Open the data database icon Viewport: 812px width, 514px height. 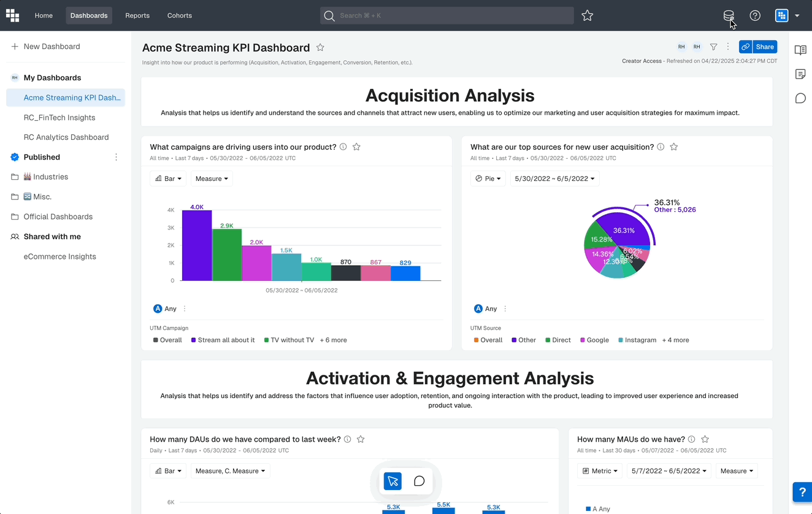[729, 15]
